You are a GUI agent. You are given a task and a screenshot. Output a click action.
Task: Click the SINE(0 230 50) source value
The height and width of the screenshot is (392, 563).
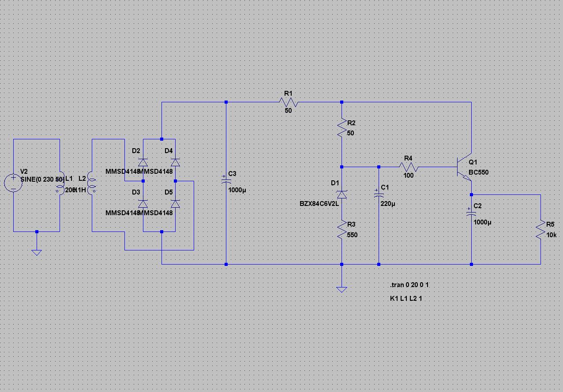42,179
